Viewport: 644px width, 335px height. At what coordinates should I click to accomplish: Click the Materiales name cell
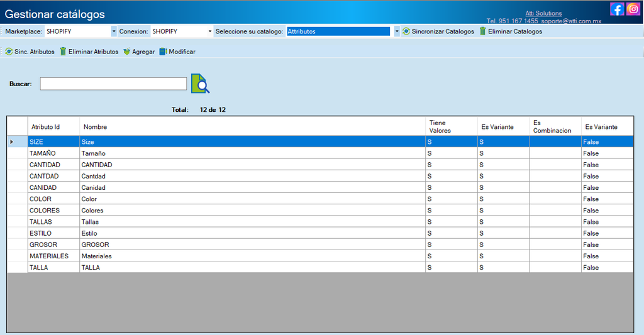[x=252, y=256]
